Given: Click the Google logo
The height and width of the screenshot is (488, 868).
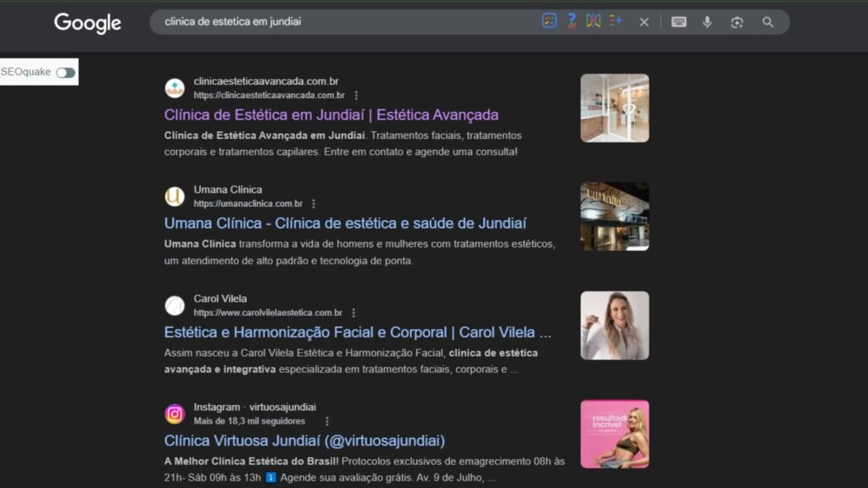Looking at the screenshot, I should pyautogui.click(x=87, y=23).
